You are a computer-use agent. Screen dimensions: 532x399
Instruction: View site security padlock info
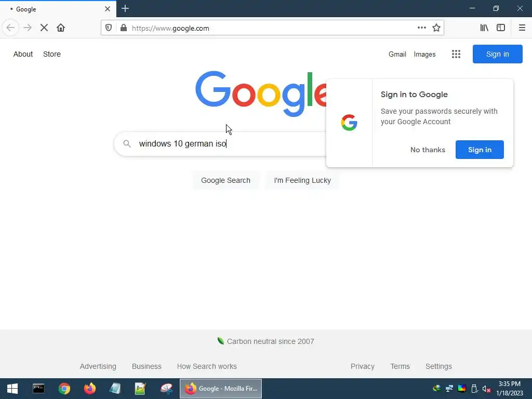point(124,28)
